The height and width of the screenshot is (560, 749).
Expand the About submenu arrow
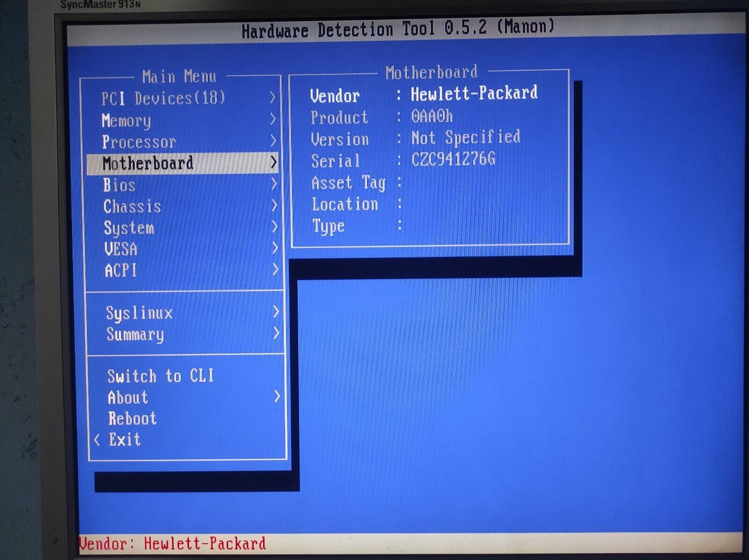tap(277, 397)
